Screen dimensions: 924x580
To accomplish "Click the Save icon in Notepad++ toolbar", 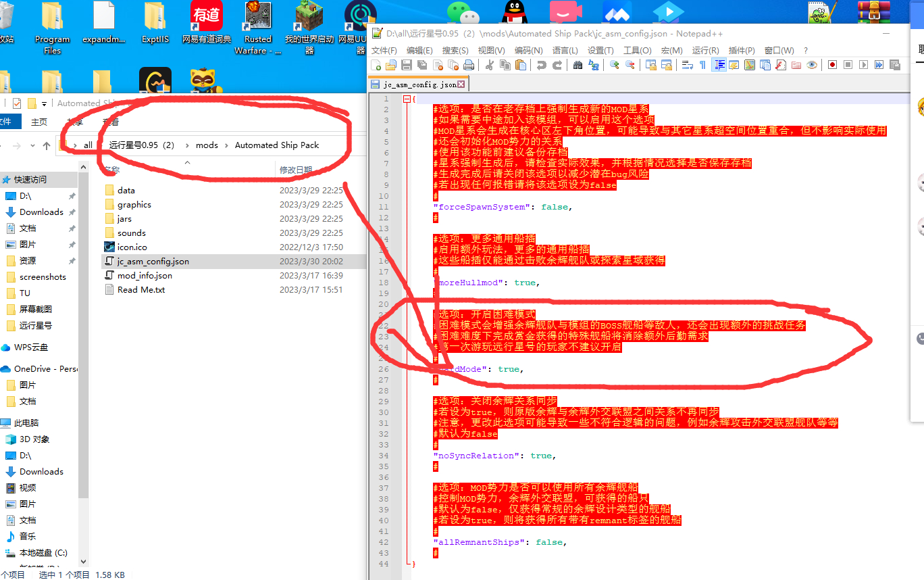I will [x=407, y=65].
